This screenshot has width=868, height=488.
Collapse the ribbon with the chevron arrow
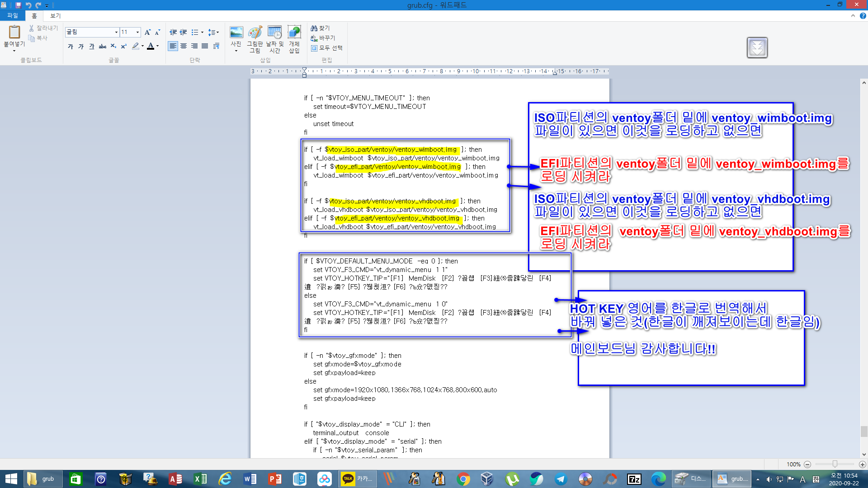pyautogui.click(x=853, y=15)
